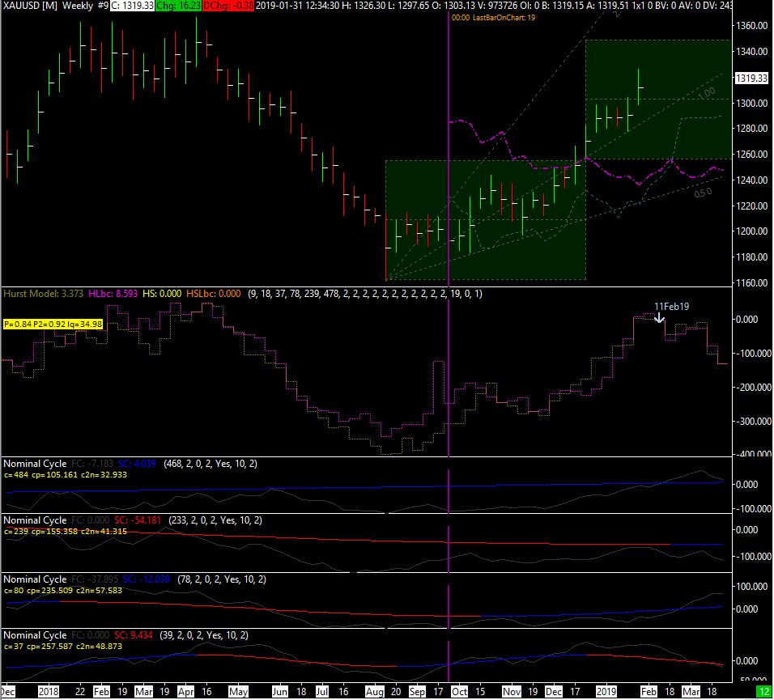This screenshot has width=774, height=700.
Task: Click the red DChg: -0.38 value
Action: [x=228, y=6]
